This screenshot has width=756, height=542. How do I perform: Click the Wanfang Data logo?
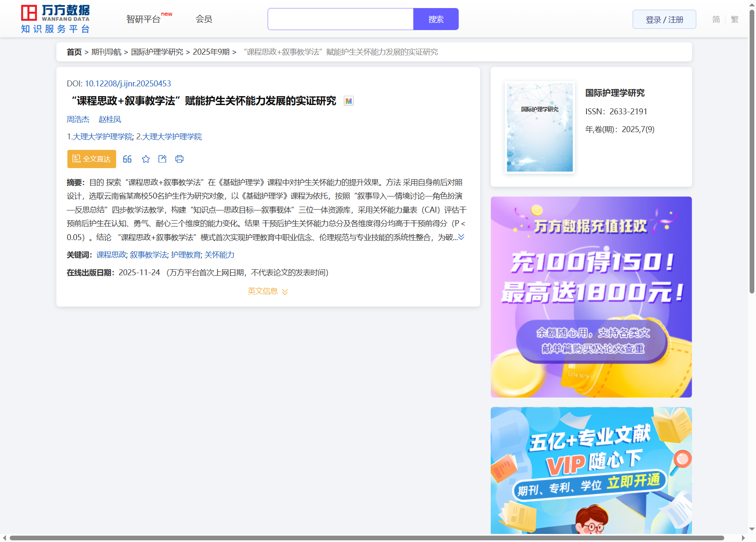tap(56, 19)
